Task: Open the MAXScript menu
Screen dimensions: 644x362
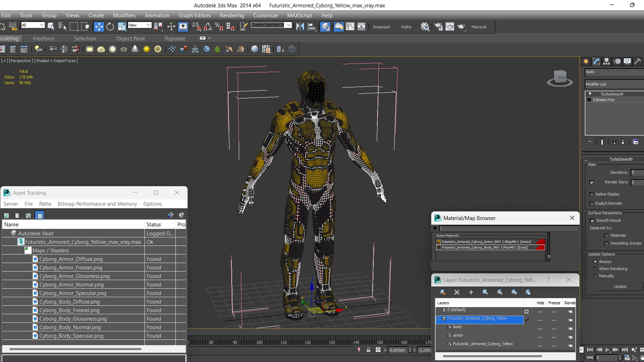Action: 300,15
